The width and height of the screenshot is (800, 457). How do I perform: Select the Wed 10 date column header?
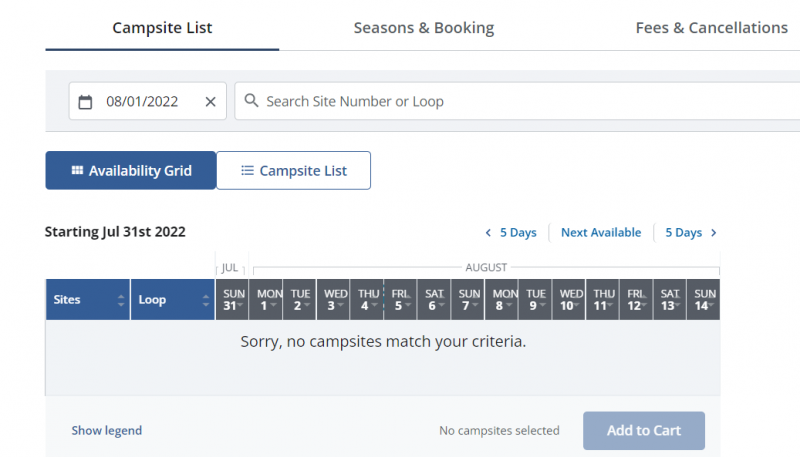570,299
